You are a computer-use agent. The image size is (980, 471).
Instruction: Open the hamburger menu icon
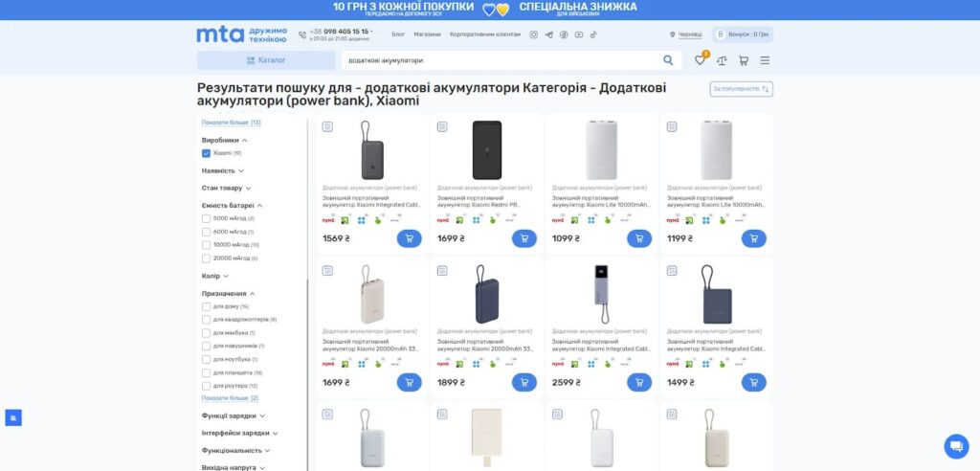[765, 60]
